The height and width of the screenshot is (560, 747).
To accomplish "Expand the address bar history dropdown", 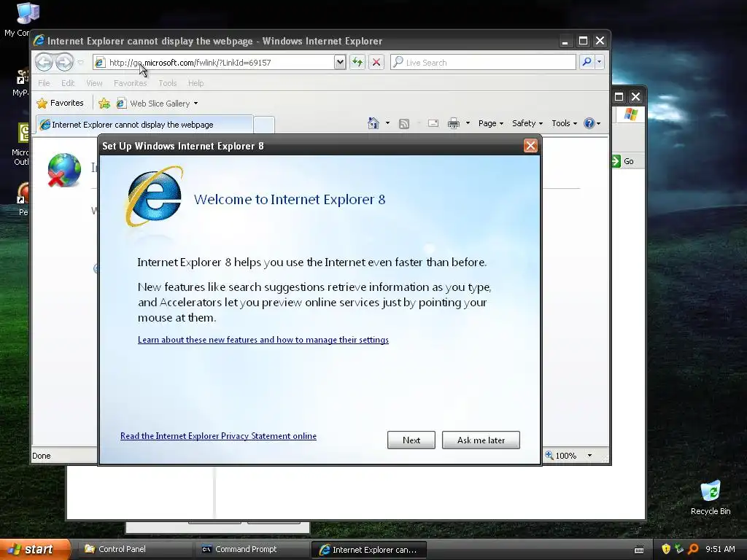I will coord(340,63).
